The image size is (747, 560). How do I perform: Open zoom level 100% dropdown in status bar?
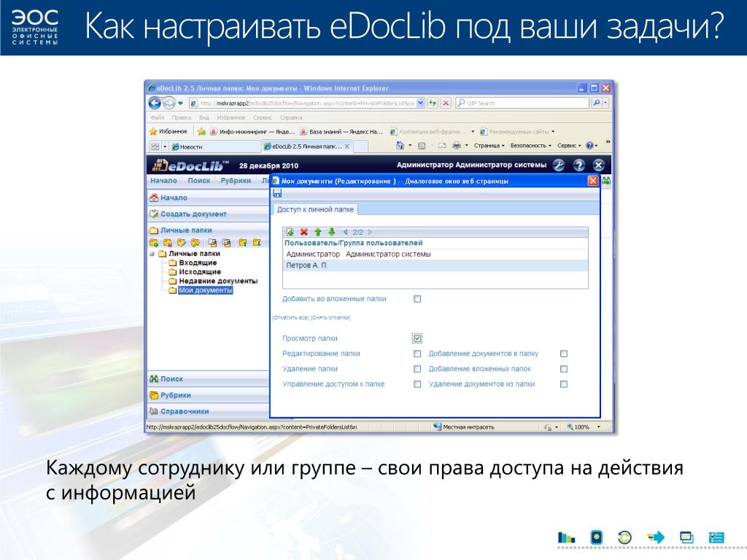[x=599, y=427]
